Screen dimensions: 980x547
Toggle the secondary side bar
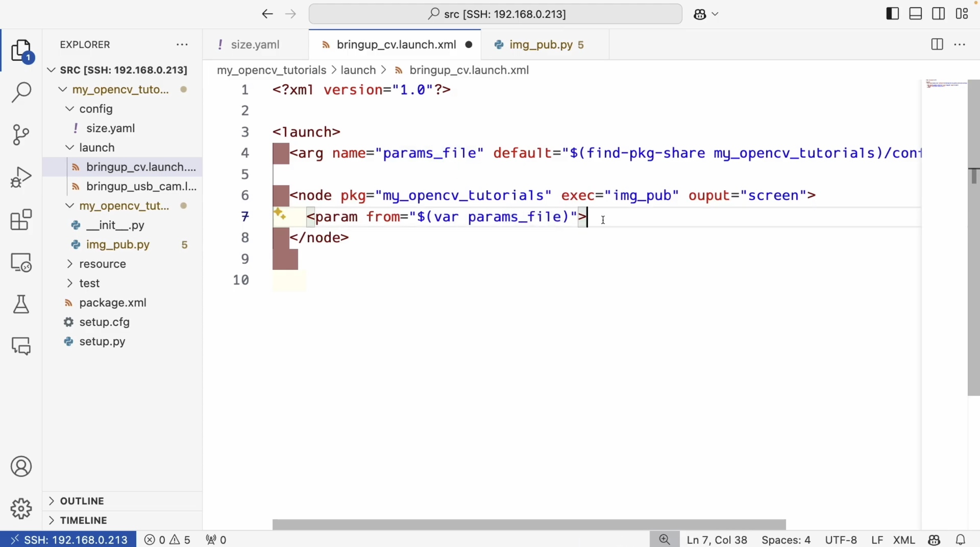click(x=939, y=14)
